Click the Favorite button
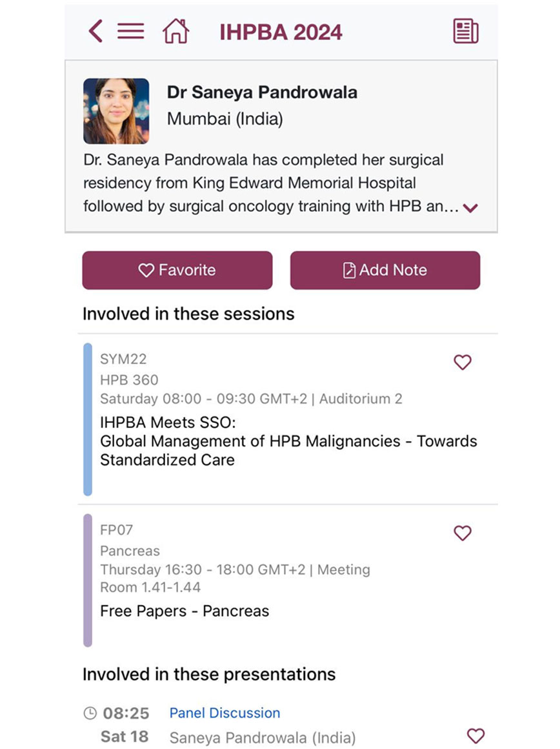Viewport: 560px width, 749px height. pyautogui.click(x=177, y=270)
